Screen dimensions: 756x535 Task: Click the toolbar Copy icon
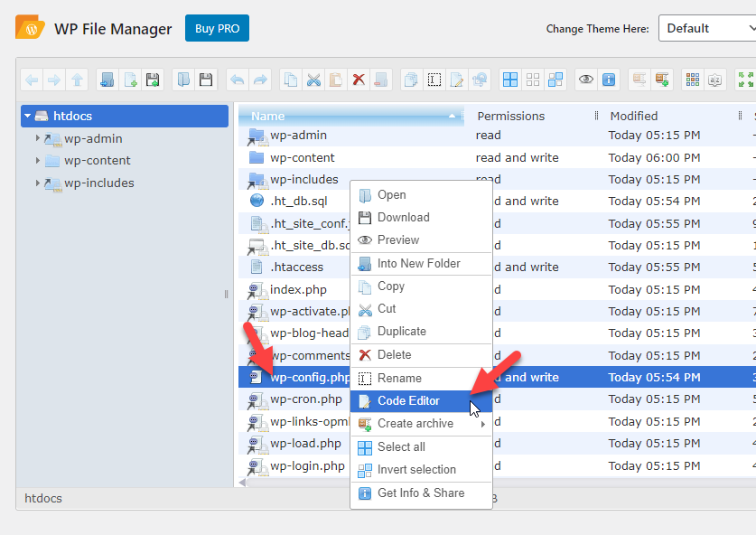pyautogui.click(x=291, y=80)
